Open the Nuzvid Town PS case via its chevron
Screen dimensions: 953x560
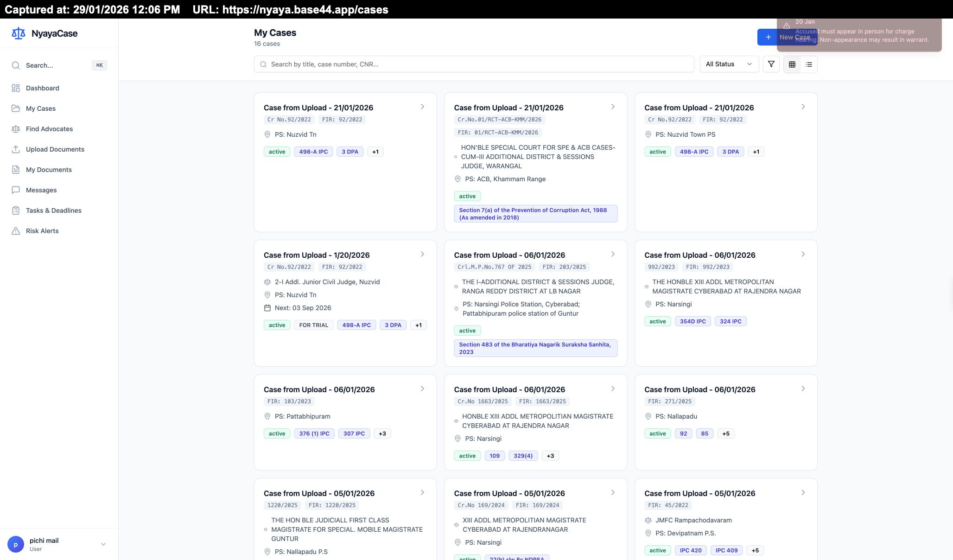pos(803,107)
